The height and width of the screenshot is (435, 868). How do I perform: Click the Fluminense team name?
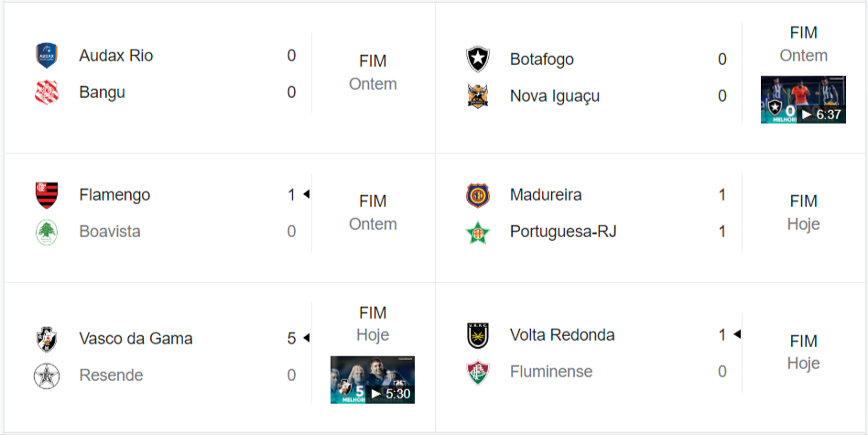pos(551,372)
